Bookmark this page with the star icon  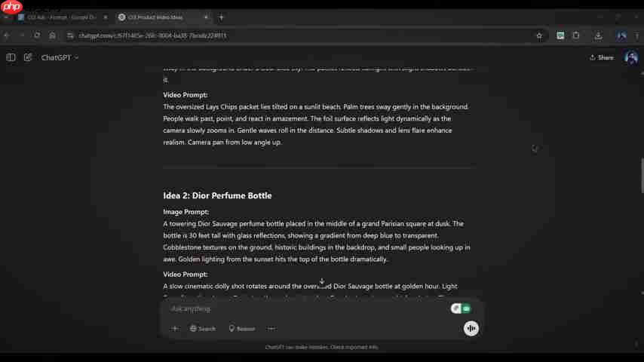click(x=539, y=35)
